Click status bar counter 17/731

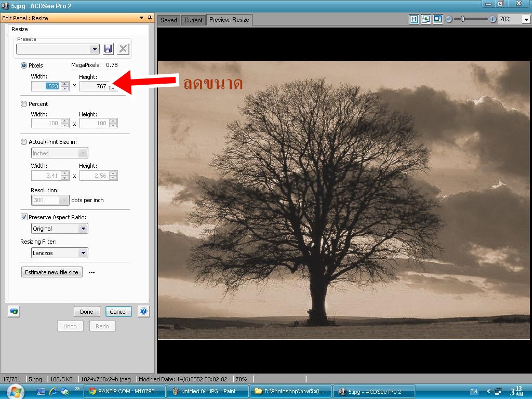point(11,379)
